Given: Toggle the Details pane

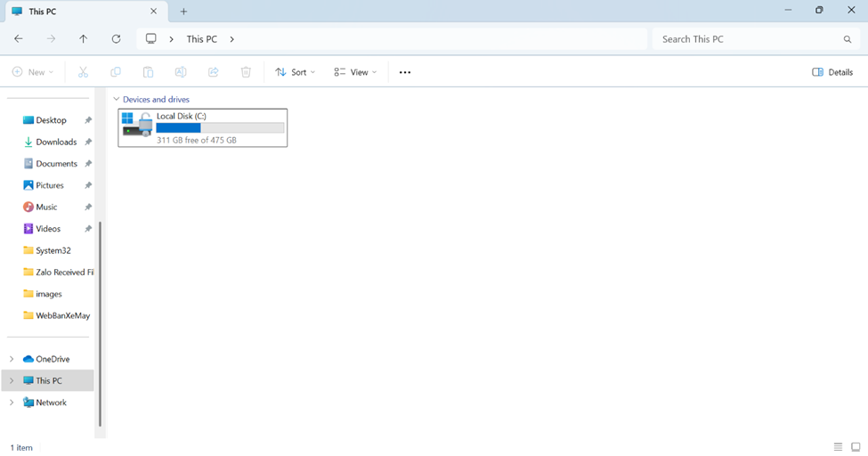Looking at the screenshot, I should click(832, 72).
